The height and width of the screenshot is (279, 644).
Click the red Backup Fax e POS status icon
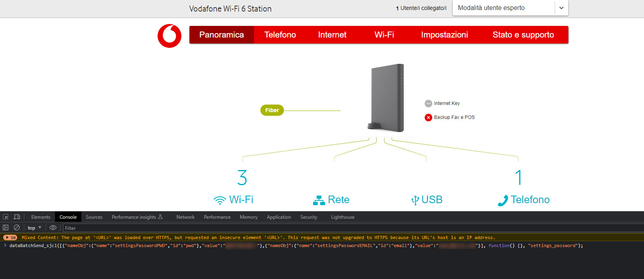[x=428, y=117]
